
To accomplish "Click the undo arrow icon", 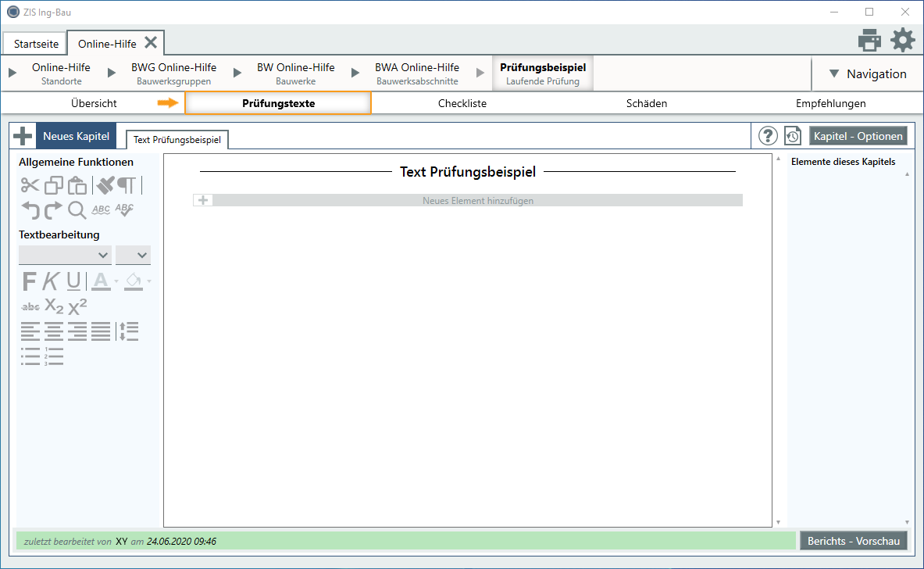I will [x=30, y=209].
